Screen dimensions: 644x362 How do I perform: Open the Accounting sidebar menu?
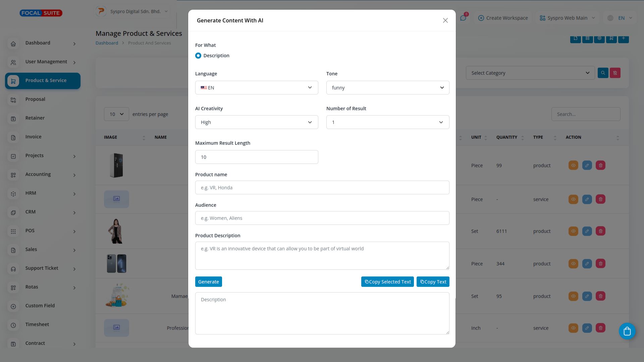click(38, 174)
